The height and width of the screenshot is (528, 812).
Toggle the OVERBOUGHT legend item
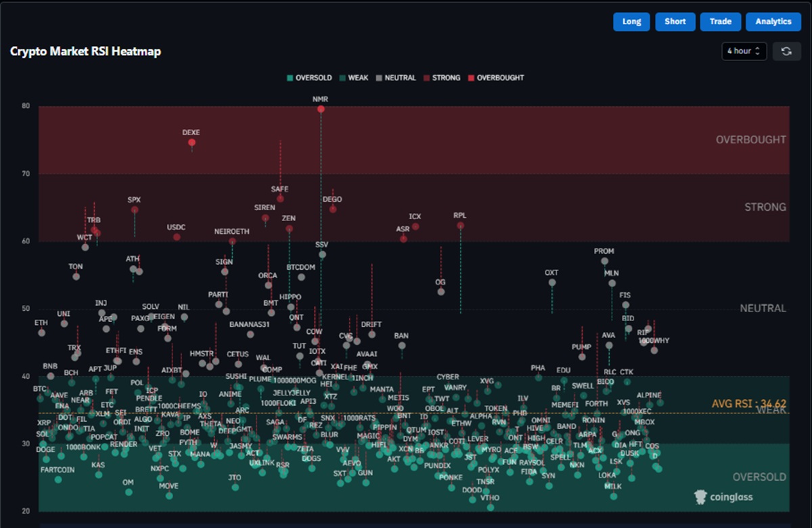[495, 78]
